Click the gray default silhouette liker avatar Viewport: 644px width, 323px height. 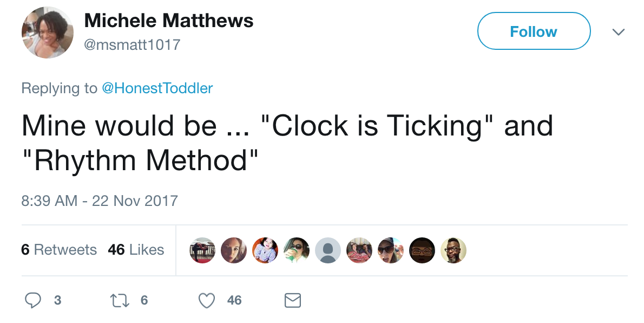[x=328, y=250]
